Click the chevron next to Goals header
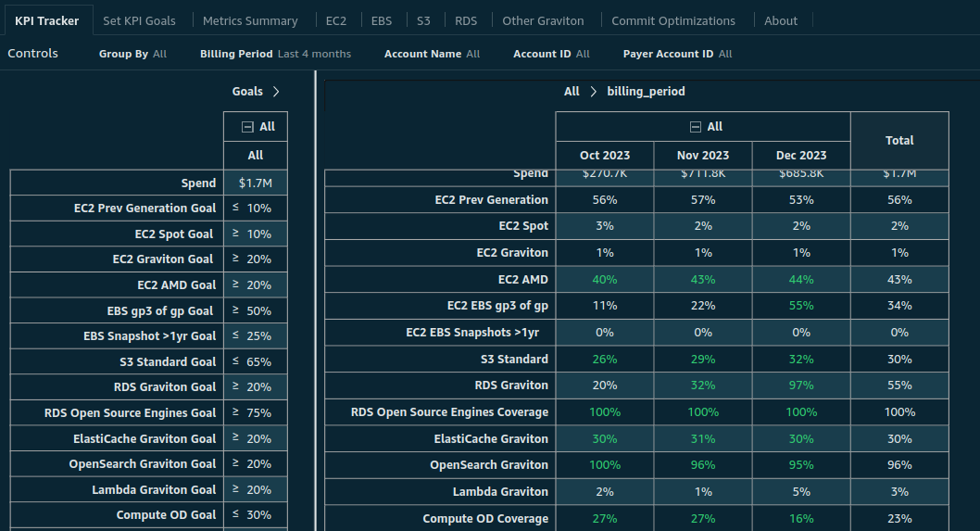Screen dimensions: 980x531 click(x=276, y=92)
